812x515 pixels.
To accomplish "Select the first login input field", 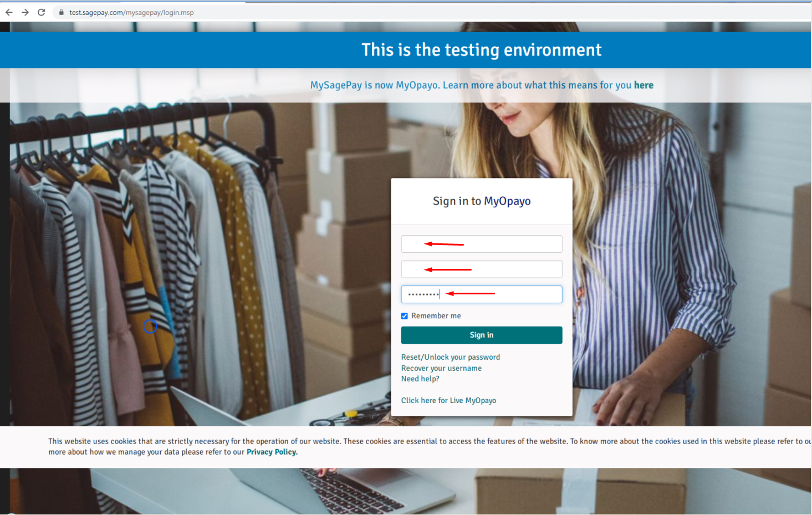I will click(482, 244).
